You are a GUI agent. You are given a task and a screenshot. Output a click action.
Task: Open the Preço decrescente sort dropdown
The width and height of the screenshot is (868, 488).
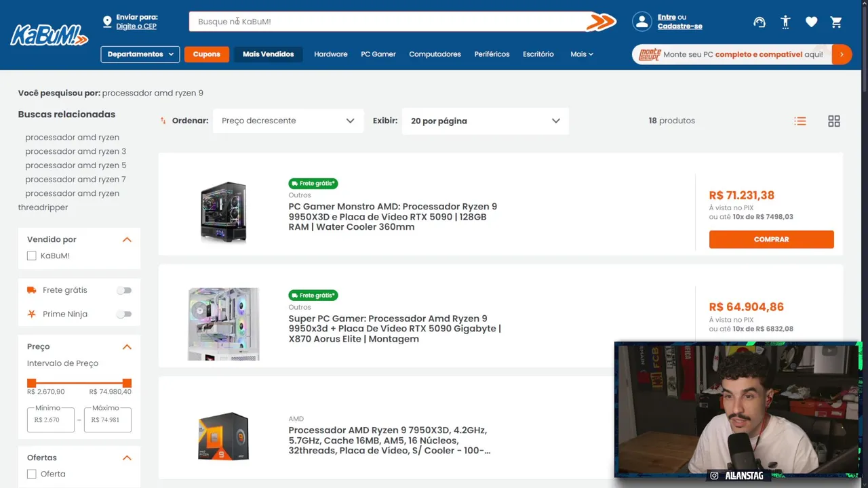(288, 121)
